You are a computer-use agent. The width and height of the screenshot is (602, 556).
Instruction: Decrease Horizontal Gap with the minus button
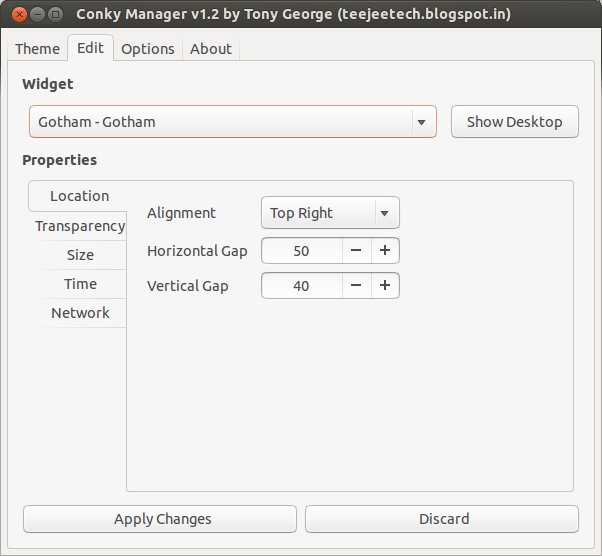(356, 250)
